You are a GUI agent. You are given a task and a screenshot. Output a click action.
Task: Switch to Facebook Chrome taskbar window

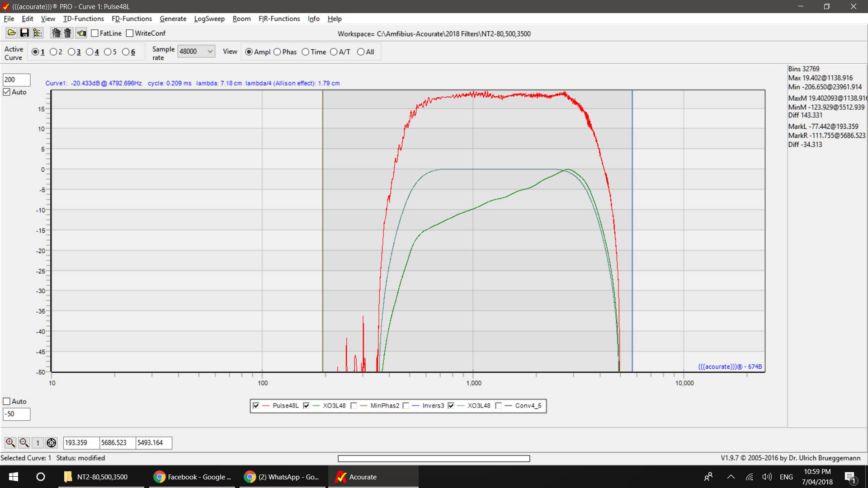click(x=192, y=477)
